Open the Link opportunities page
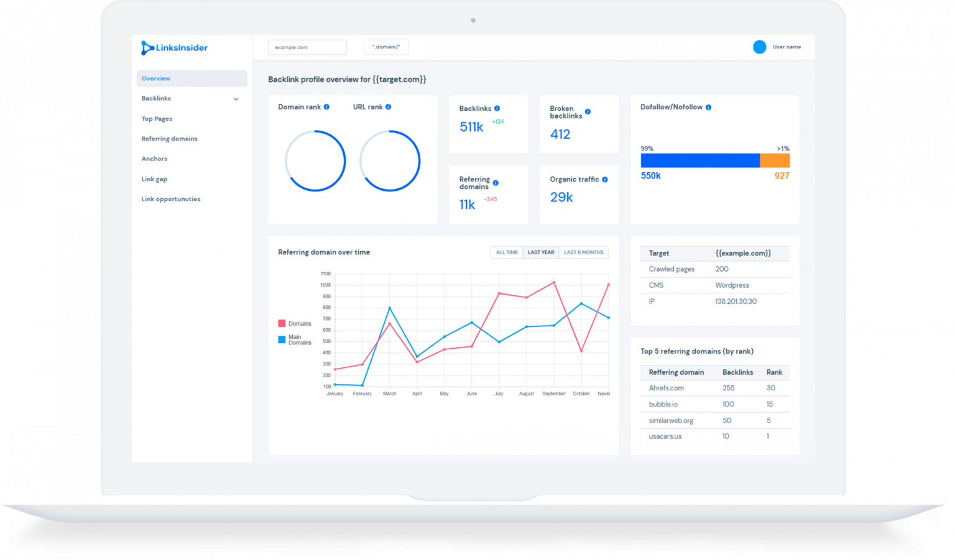This screenshot has height=560, width=955. click(x=171, y=199)
